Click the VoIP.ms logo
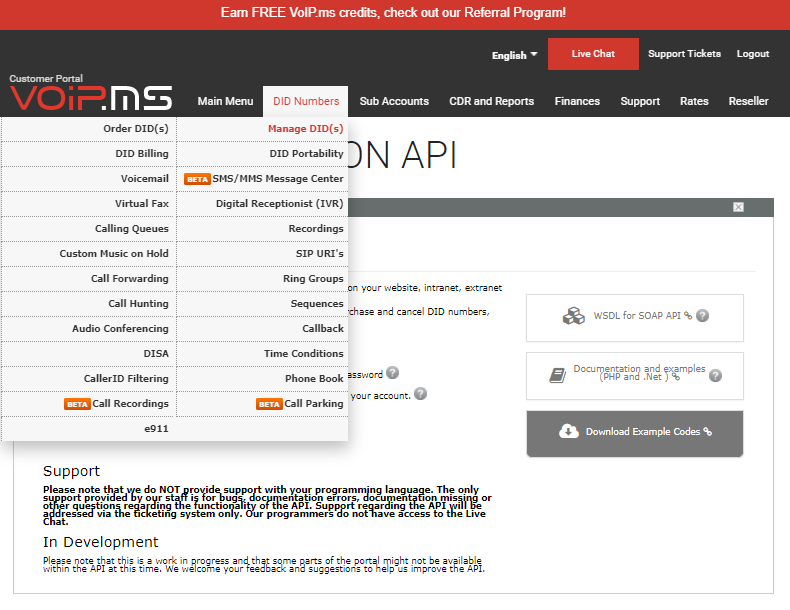The height and width of the screenshot is (610, 790). (91, 97)
